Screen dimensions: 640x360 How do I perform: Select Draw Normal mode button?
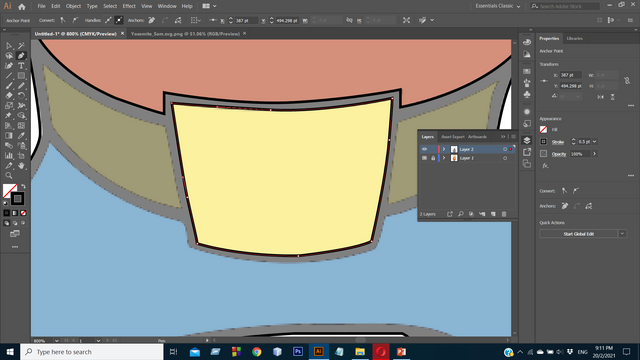click(x=7, y=223)
